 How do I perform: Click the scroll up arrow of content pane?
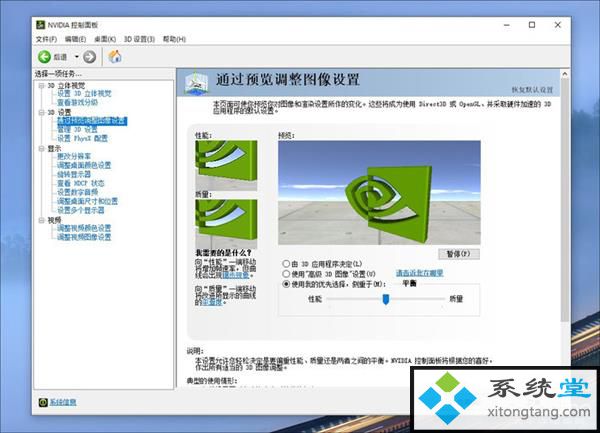(x=565, y=74)
